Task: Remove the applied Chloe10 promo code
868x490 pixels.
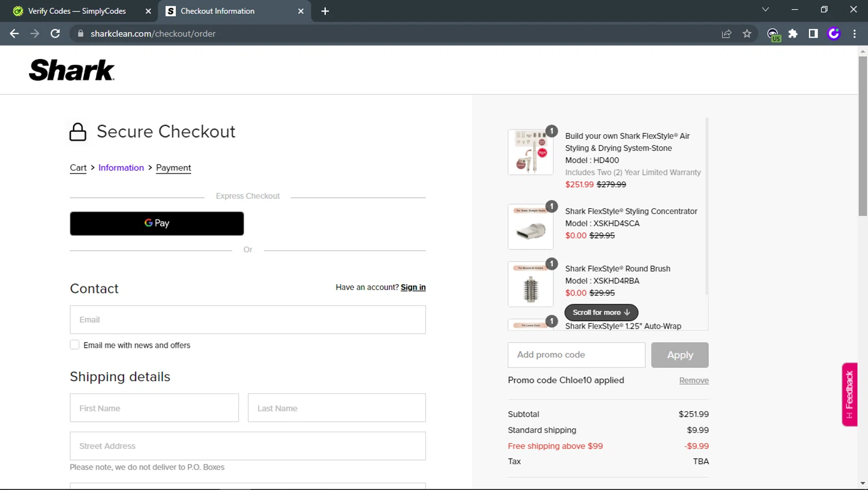Action: coord(693,380)
